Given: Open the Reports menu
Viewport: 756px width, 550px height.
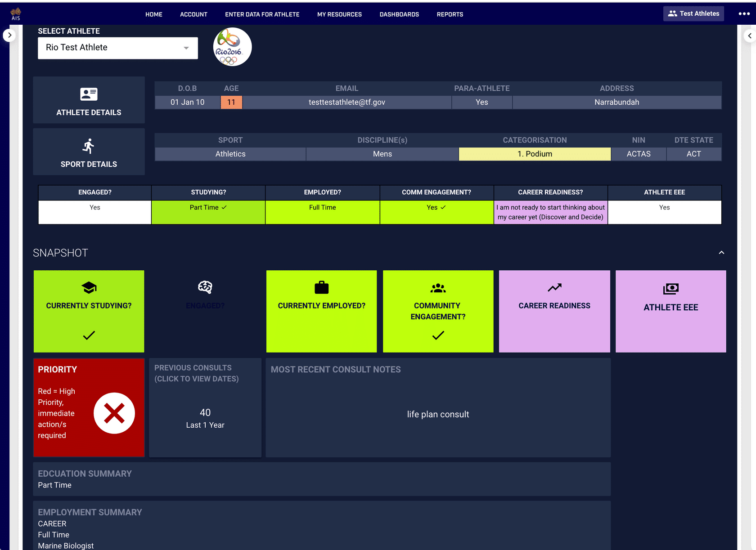Looking at the screenshot, I should 450,14.
